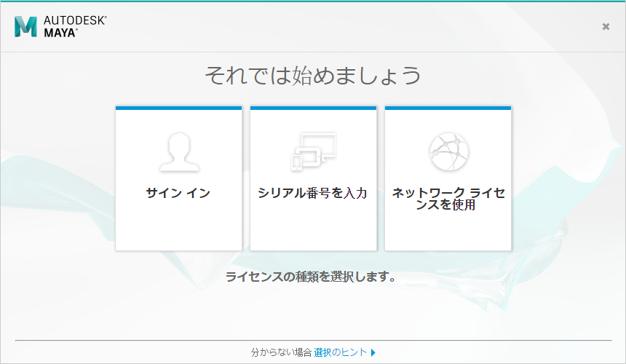Click the user silhouette sign-in icon
The height and width of the screenshot is (364, 626).
[x=179, y=152]
